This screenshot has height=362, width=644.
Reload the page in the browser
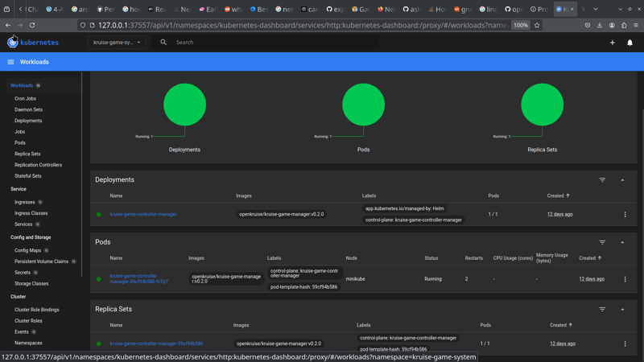point(32,25)
